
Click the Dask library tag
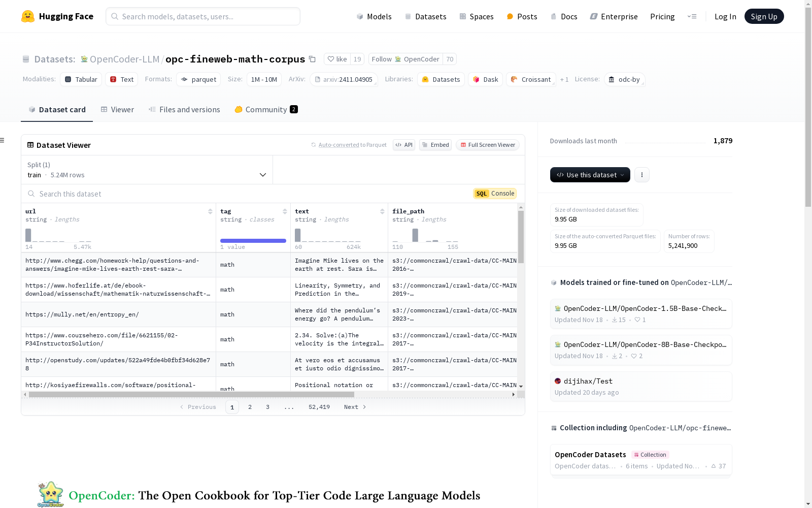[x=486, y=79]
